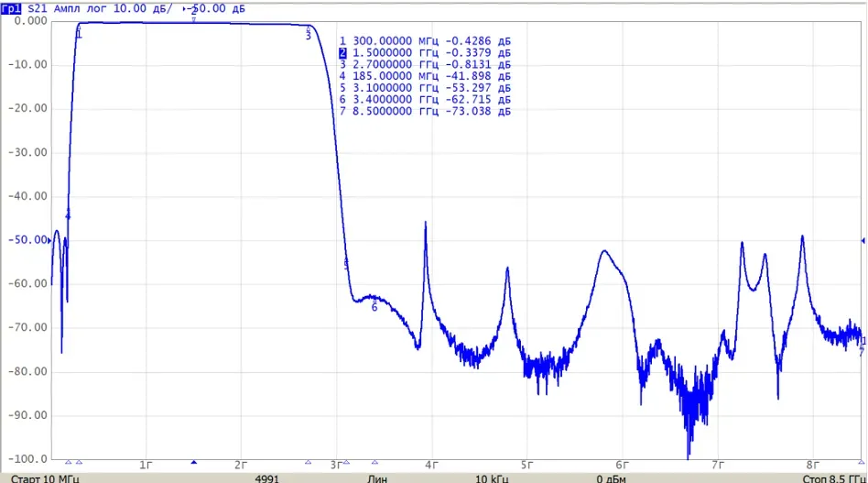868x483 pixels.
Task: Click the Ампл лог format label
Action: 80,8
